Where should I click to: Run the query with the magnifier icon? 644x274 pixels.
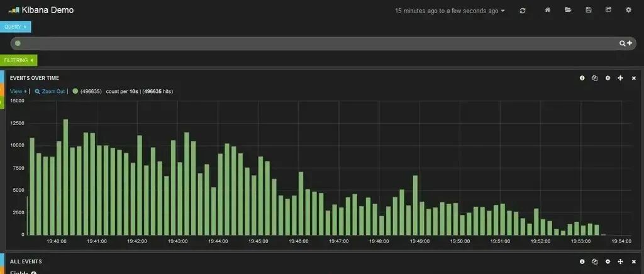[623, 43]
